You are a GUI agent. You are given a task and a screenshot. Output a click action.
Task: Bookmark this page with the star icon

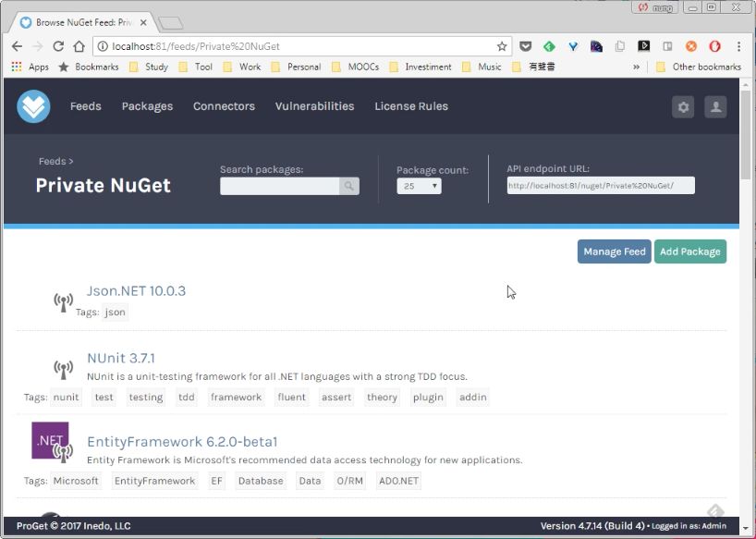502,46
